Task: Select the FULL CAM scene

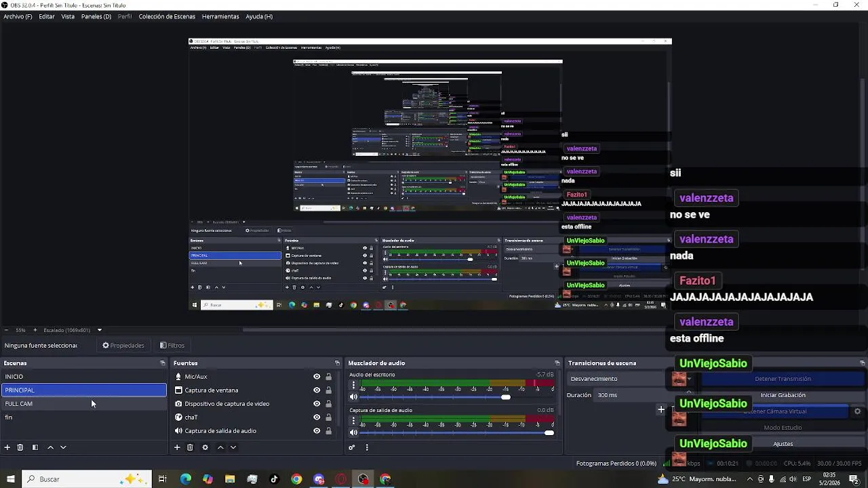Action: click(84, 404)
